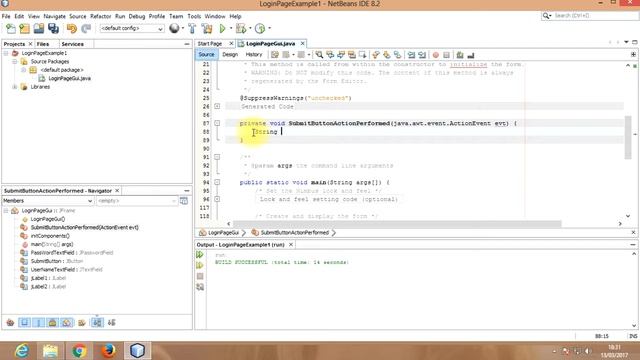Open the File menu
This screenshot has width=640, height=360.
coord(6,16)
